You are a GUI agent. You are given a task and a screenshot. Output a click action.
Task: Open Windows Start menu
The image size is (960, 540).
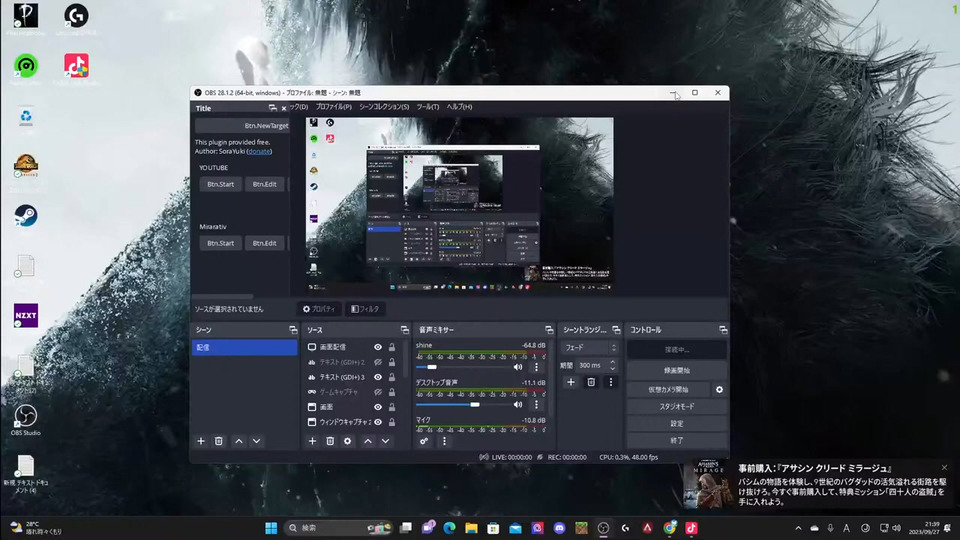(271, 528)
